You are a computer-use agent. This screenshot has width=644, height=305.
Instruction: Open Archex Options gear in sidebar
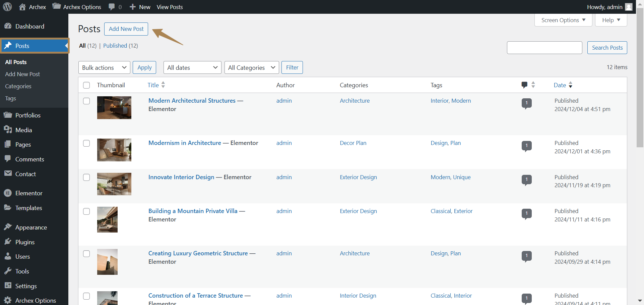click(x=8, y=300)
